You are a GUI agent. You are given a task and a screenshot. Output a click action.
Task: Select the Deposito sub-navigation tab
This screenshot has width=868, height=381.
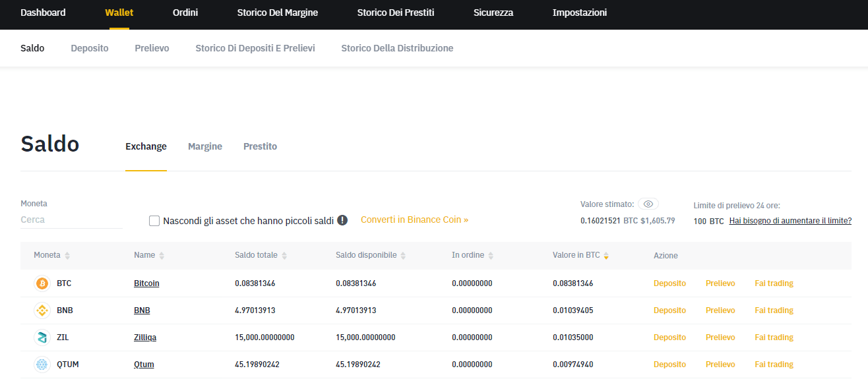coord(90,48)
